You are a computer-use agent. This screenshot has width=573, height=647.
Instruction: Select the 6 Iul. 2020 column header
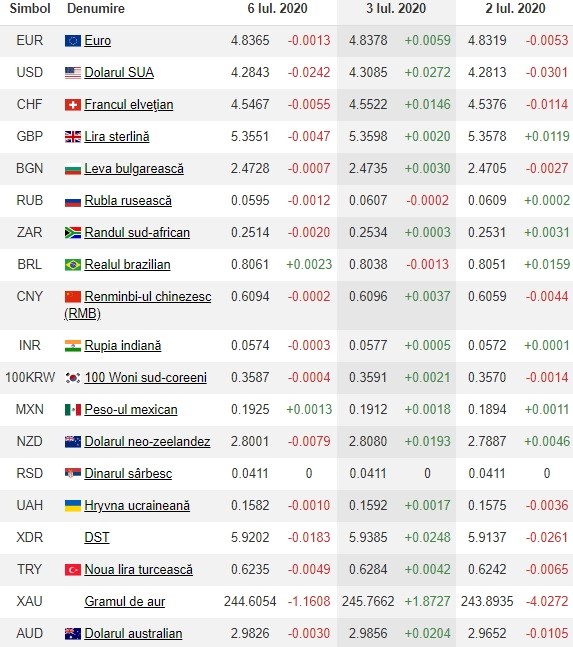[x=277, y=9]
